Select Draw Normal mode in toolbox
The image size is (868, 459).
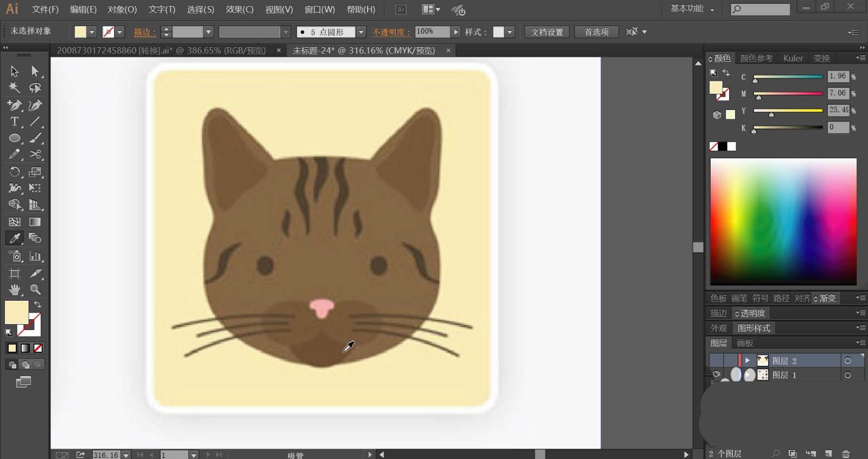pyautogui.click(x=11, y=365)
